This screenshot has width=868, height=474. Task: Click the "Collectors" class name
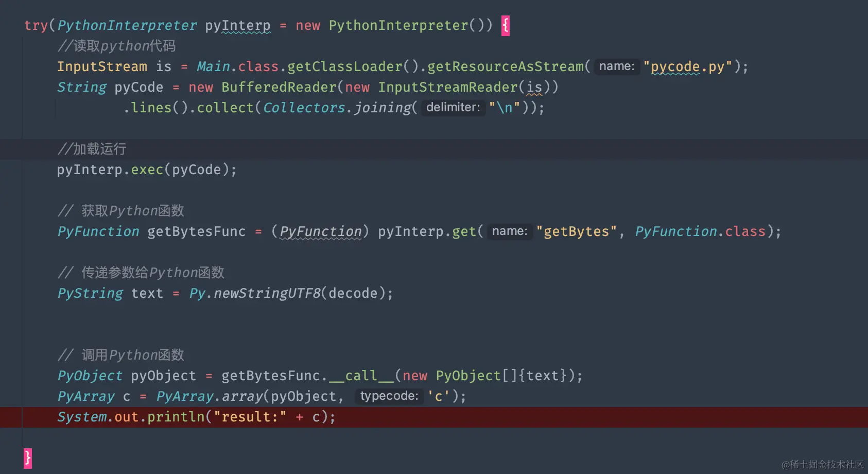tap(304, 108)
